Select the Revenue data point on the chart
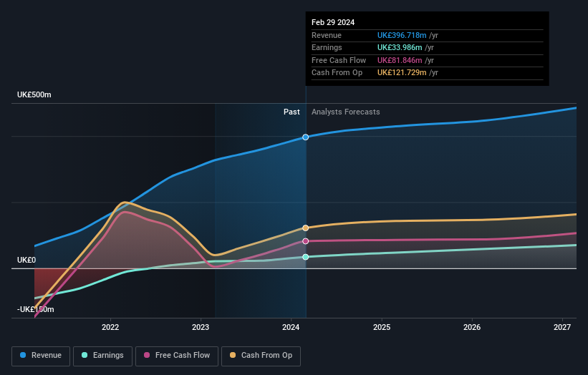 (x=306, y=137)
